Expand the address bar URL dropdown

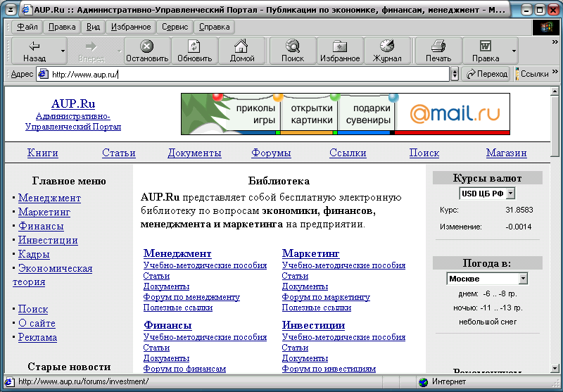point(455,74)
